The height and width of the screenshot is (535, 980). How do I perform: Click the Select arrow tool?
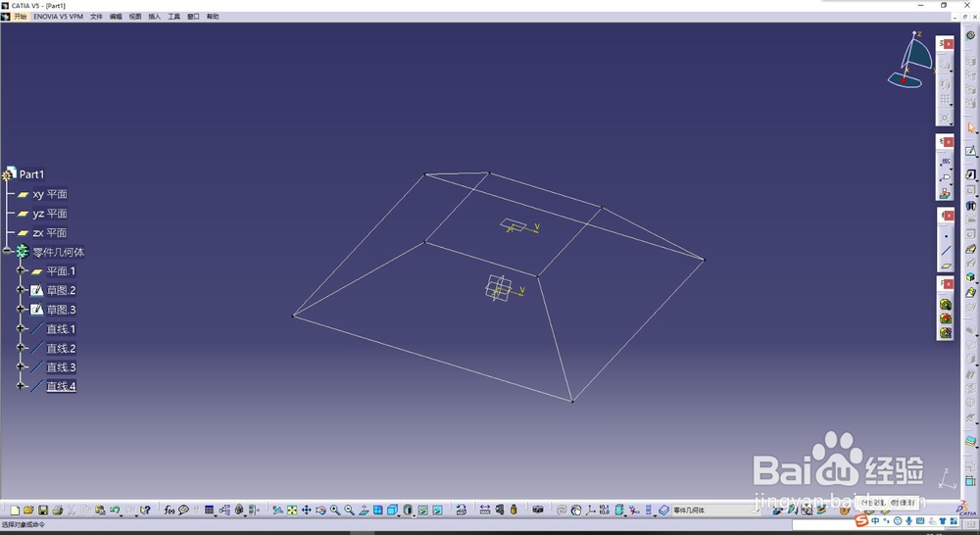coord(970,128)
